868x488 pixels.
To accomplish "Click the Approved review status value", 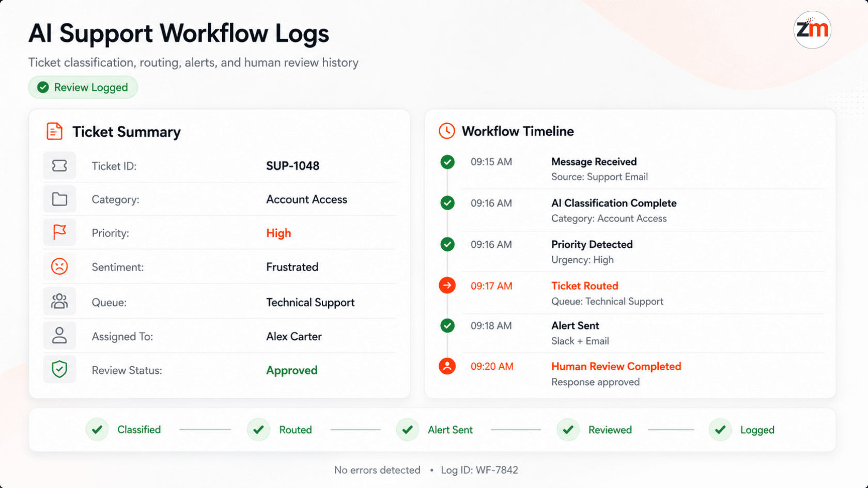I will tap(291, 370).
